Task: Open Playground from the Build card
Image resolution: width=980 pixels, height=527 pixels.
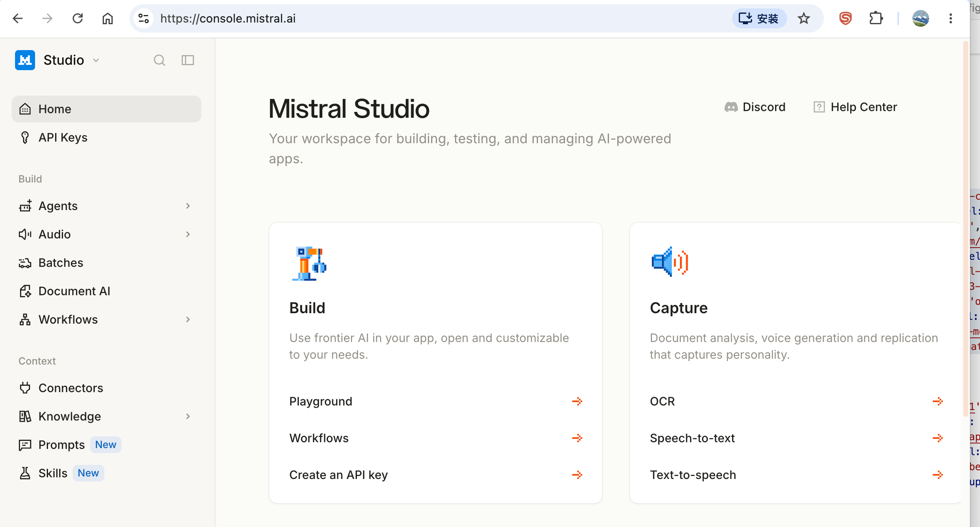Action: coord(436,401)
